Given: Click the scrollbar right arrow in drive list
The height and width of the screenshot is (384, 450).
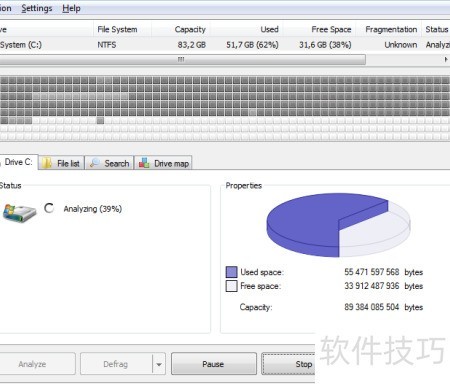Looking at the screenshot, I should click(446, 59).
